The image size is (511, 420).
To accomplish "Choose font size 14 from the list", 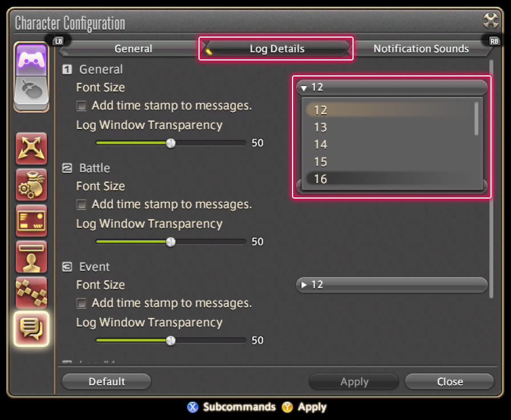I will coord(390,144).
